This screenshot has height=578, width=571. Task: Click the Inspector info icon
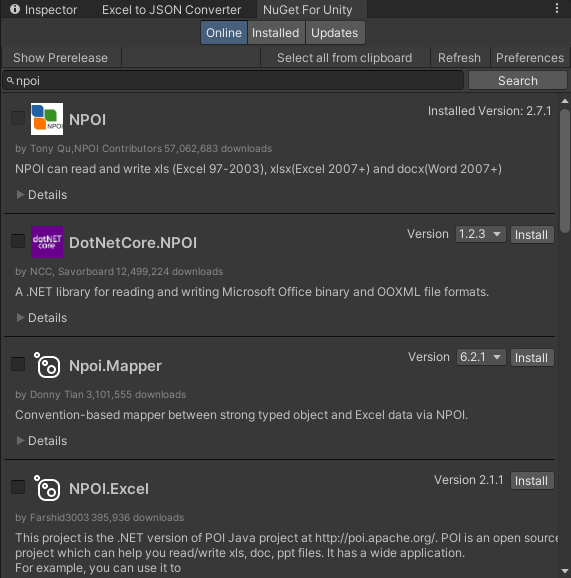(15, 9)
